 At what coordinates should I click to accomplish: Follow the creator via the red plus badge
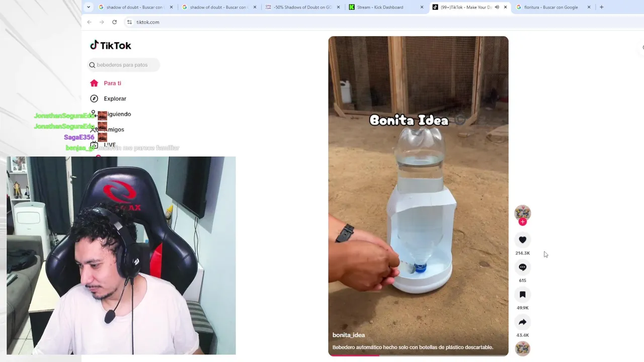coord(522,222)
